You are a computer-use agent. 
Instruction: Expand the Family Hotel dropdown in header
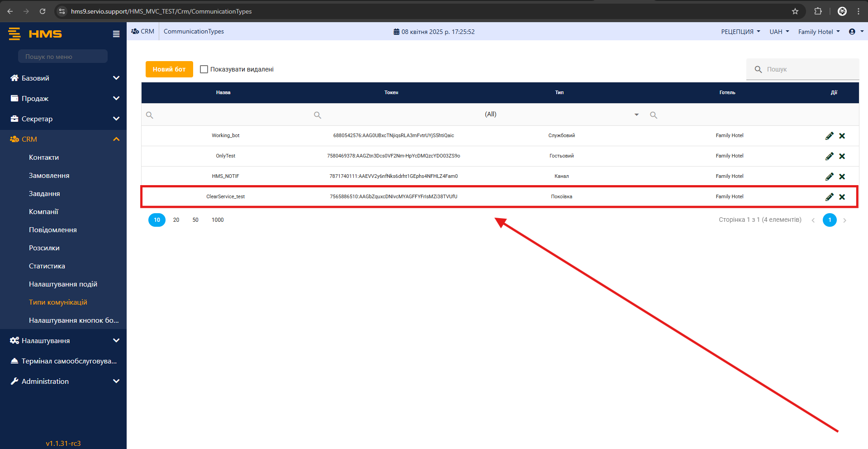(x=819, y=32)
